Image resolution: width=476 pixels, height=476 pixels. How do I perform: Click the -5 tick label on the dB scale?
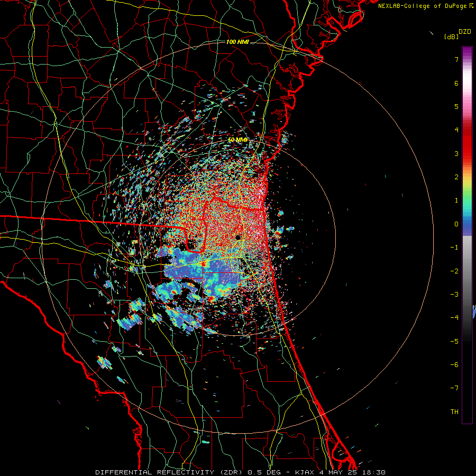[x=454, y=342]
